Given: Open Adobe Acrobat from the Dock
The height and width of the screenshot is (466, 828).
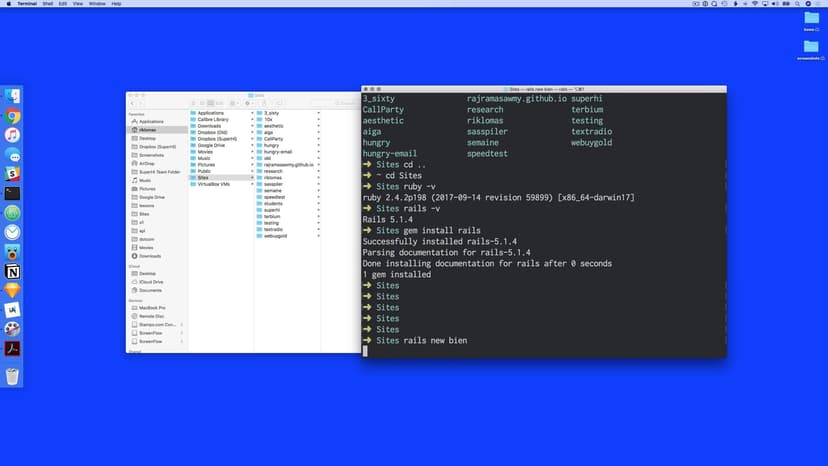Looking at the screenshot, I should 13,348.
